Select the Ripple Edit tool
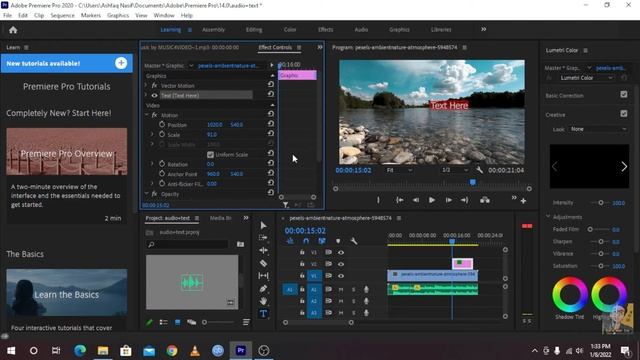The image size is (640, 360). coord(263,250)
